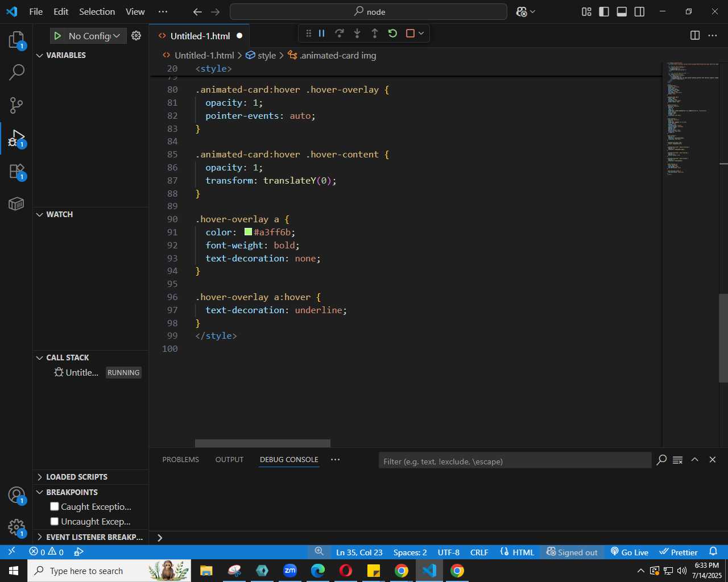
Task: Customize layout icon in title bar
Action: pos(586,11)
